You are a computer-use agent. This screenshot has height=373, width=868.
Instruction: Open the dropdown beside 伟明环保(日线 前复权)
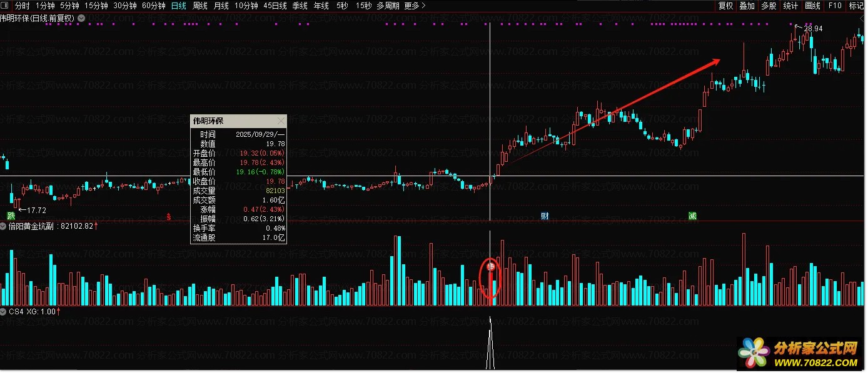(81, 18)
